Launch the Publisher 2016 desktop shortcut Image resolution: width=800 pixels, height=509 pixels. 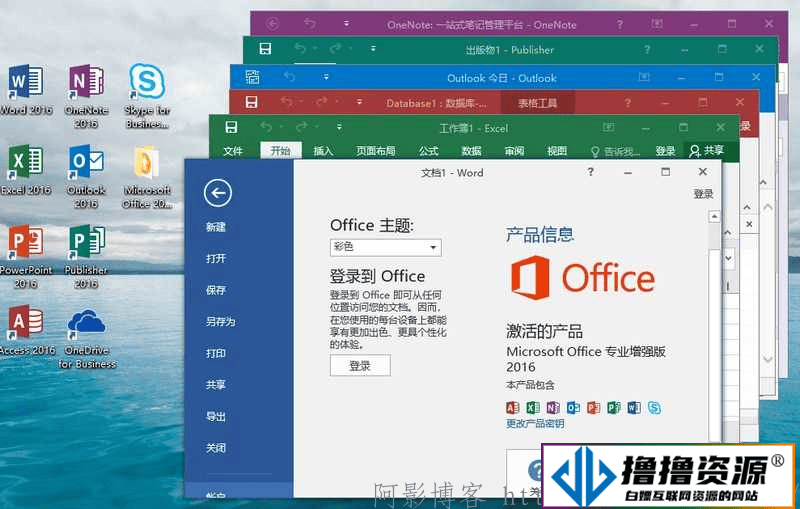click(86, 256)
